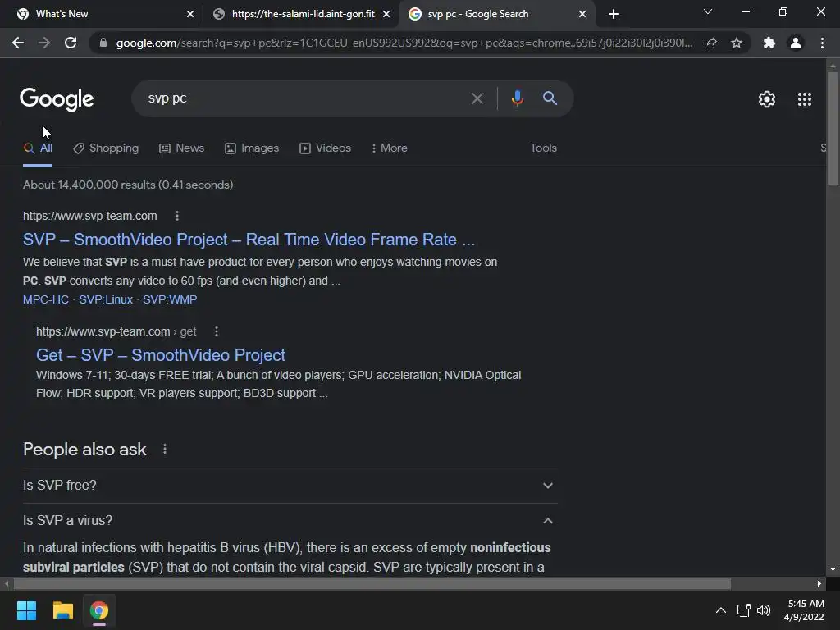Screen dimensions: 840x630
Task: Open the Chrome profile avatar
Action: click(x=796, y=43)
